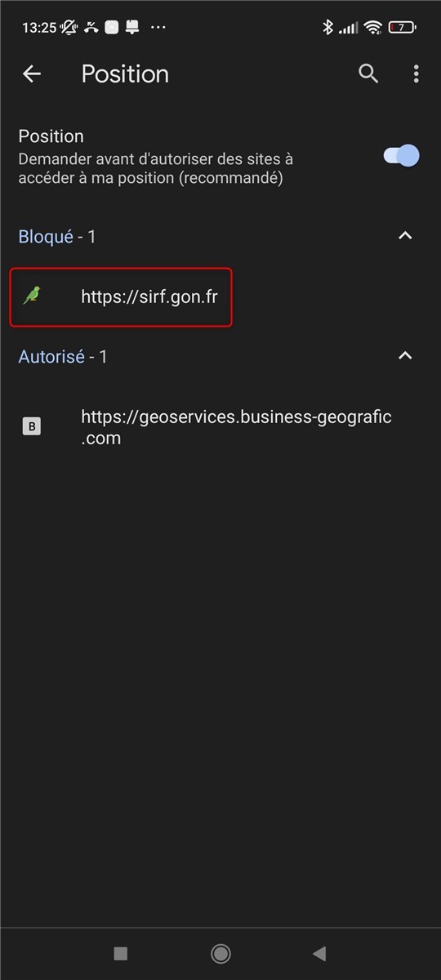Click the B favicon of geoservices site
Screen dimensions: 441x980
click(32, 426)
